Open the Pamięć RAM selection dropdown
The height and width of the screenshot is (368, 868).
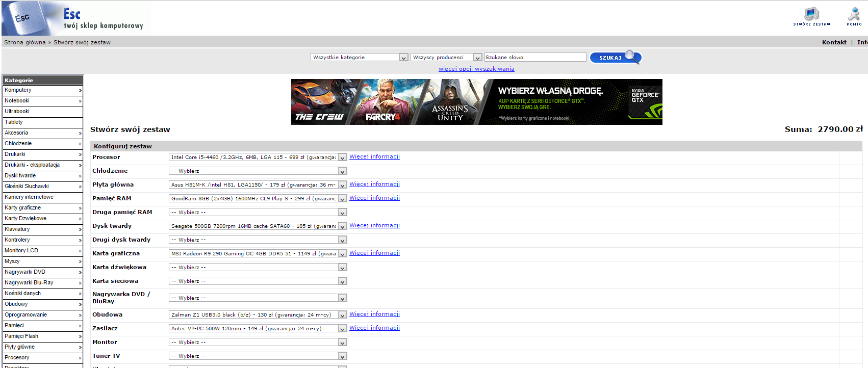(x=258, y=199)
